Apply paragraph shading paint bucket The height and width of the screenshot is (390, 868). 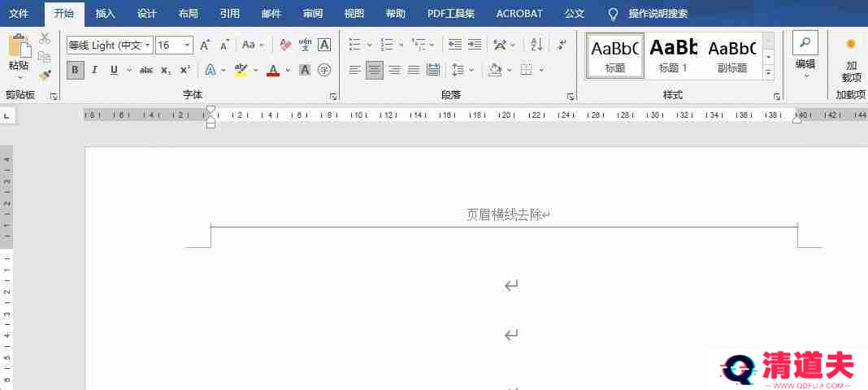click(x=495, y=70)
